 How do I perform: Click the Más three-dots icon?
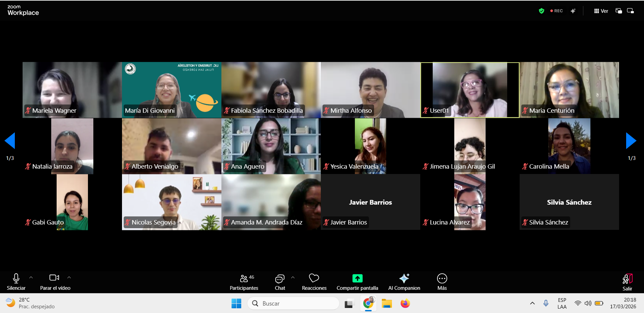442,279
